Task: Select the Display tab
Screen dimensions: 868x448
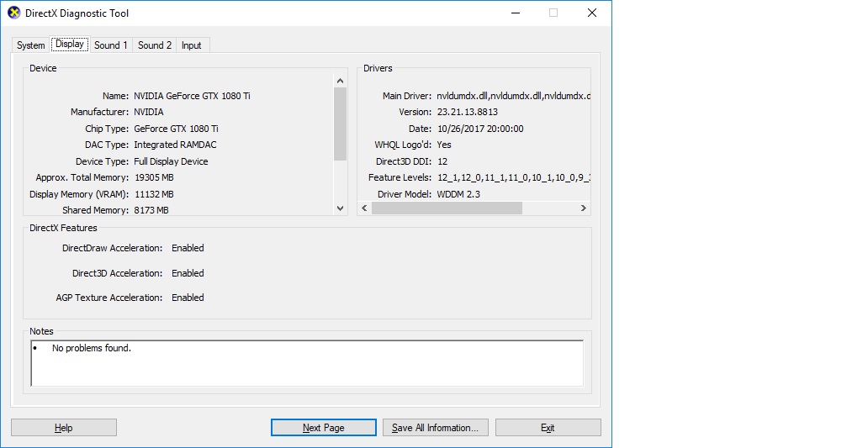Action: [70, 44]
